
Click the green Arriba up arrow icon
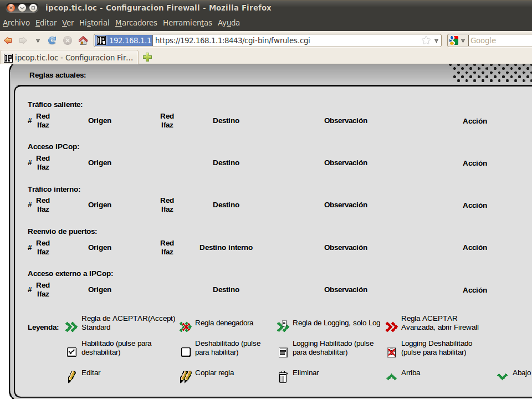coord(392,377)
